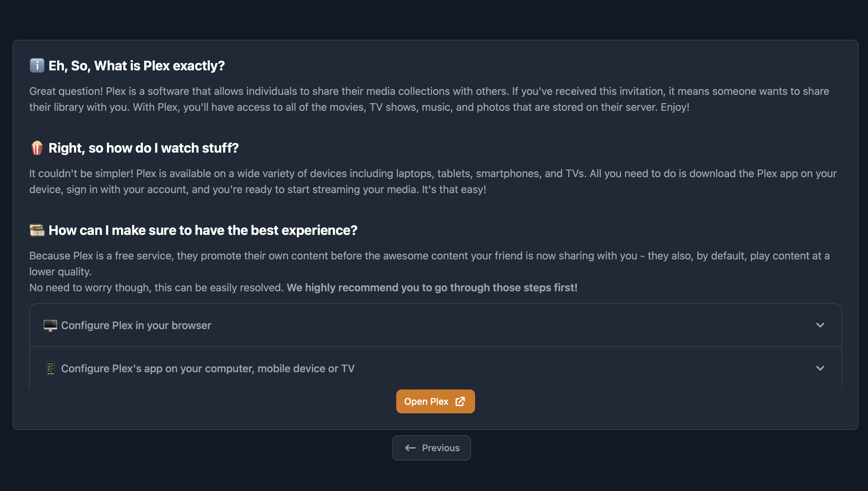The width and height of the screenshot is (868, 491).
Task: Open "Configure Plex's app on your computer" section
Action: pyautogui.click(x=208, y=369)
